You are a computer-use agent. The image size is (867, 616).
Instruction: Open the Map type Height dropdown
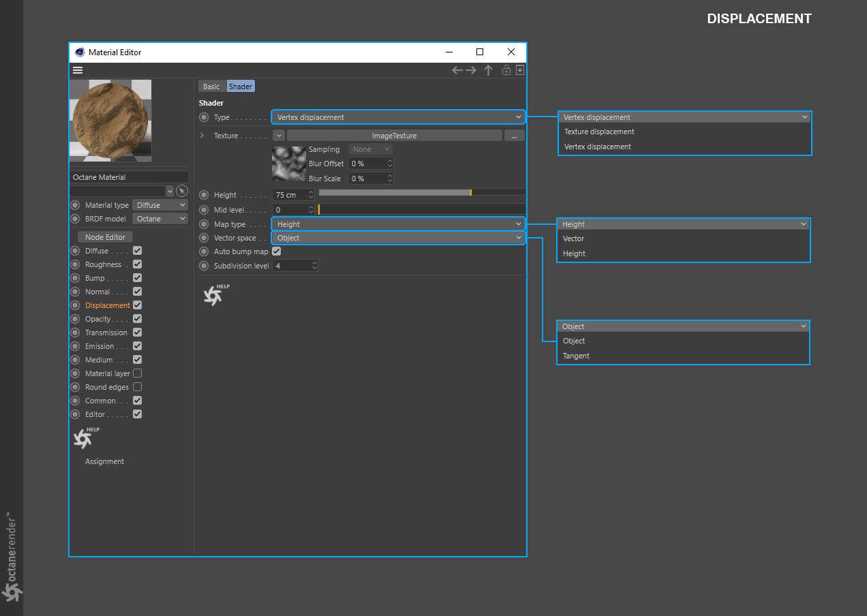[398, 224]
